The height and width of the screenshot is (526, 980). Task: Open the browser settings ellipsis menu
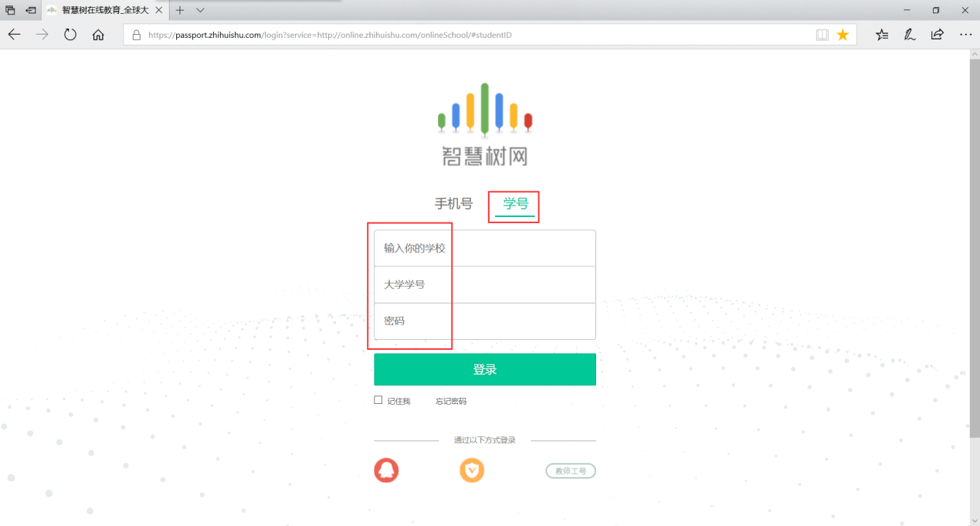point(965,35)
